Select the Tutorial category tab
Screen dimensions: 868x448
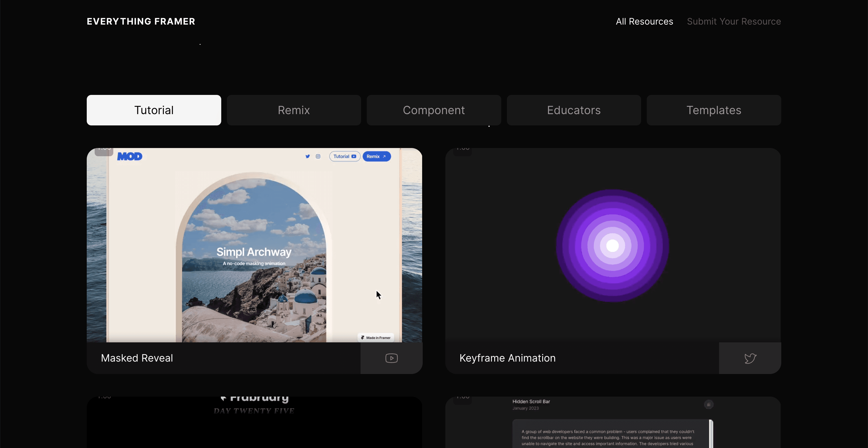(154, 110)
